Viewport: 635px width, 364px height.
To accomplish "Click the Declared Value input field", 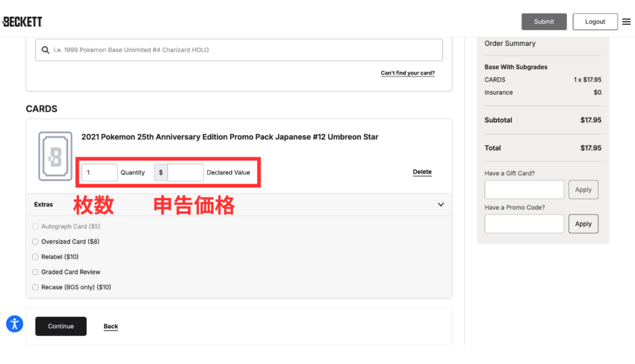I will pos(185,172).
